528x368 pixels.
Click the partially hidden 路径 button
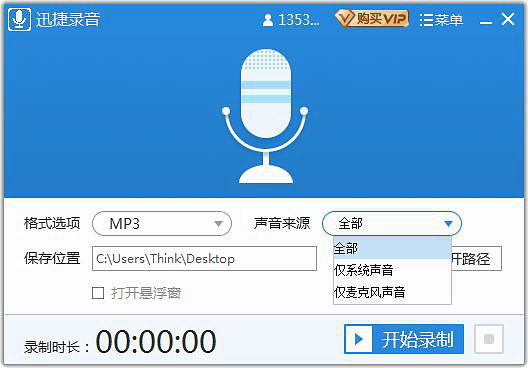click(476, 259)
